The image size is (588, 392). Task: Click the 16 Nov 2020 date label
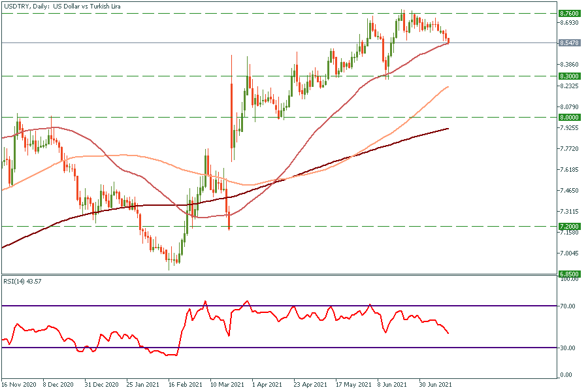[18, 385]
